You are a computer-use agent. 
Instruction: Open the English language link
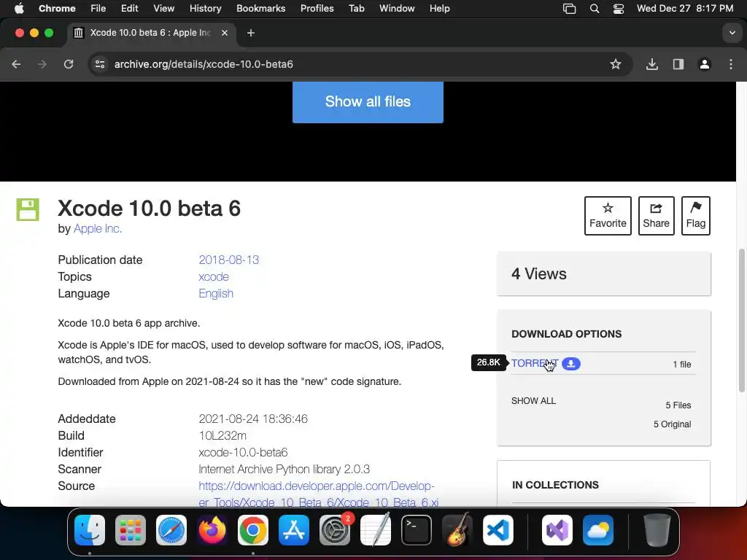coord(216,293)
